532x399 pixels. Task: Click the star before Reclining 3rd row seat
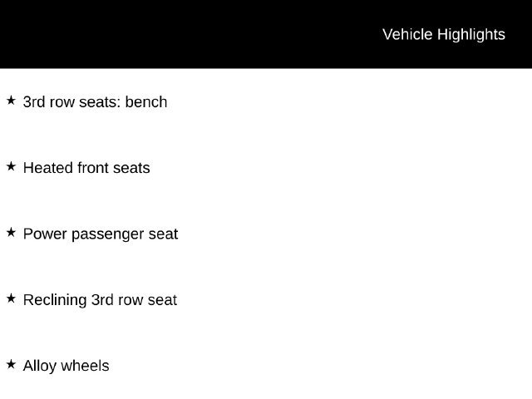(11, 298)
